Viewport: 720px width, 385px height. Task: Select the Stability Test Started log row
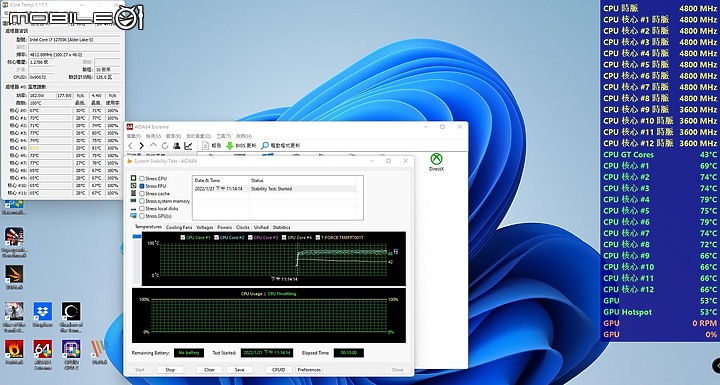[x=275, y=188]
